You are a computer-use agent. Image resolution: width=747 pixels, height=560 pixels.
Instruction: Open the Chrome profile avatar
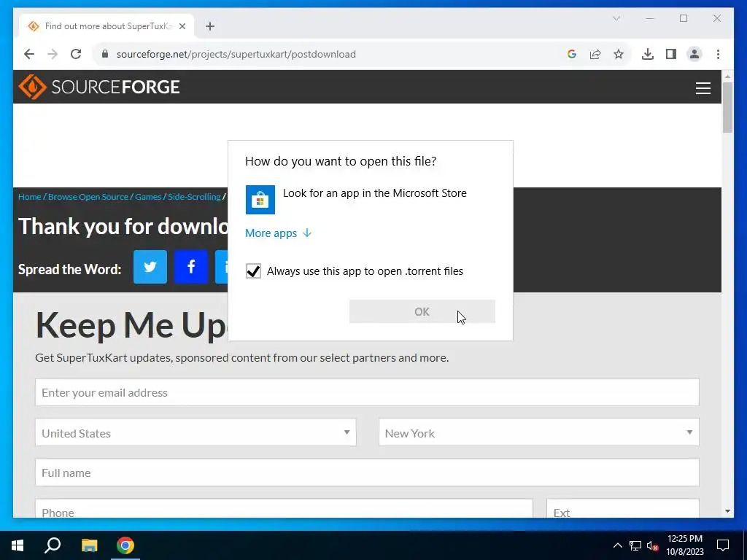[x=694, y=54]
